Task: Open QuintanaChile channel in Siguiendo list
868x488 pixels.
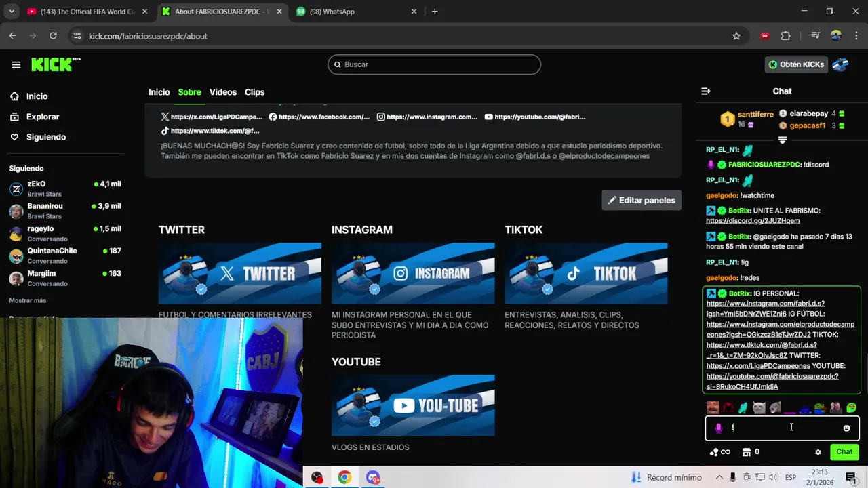Action: [x=65, y=256]
